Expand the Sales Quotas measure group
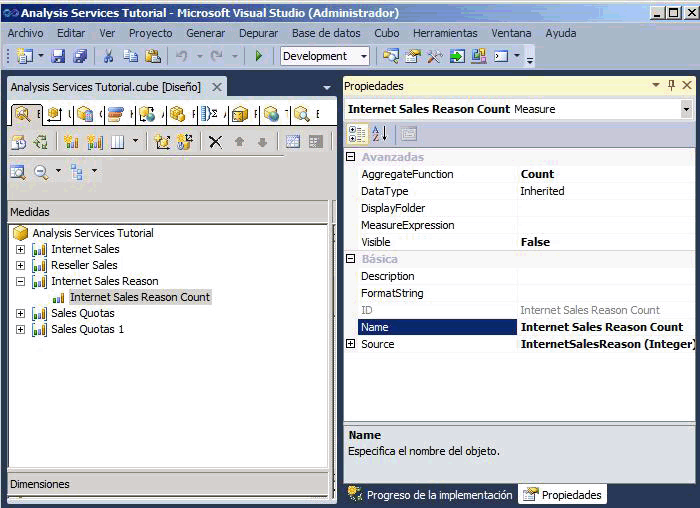Screen dimensions: 700x508 click(21, 313)
